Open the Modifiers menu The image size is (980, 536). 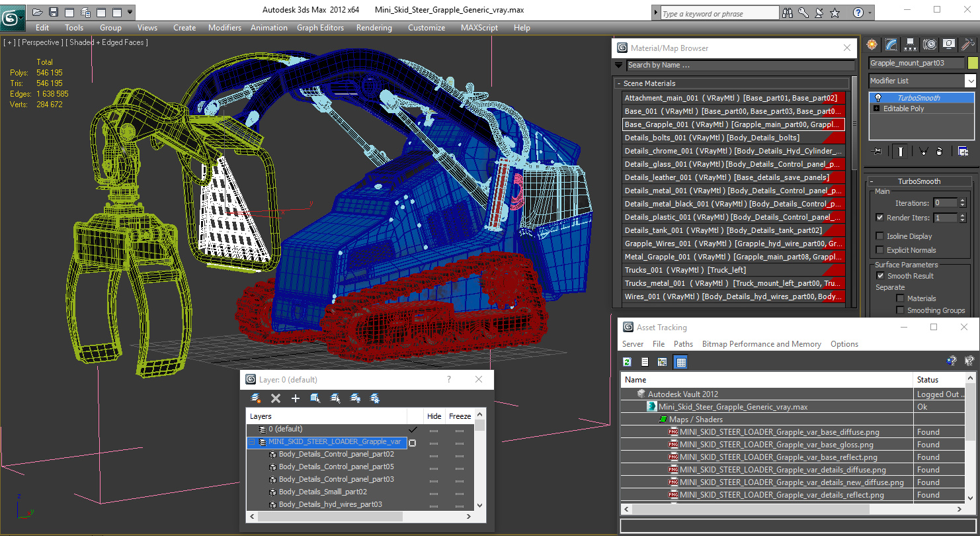pos(225,28)
